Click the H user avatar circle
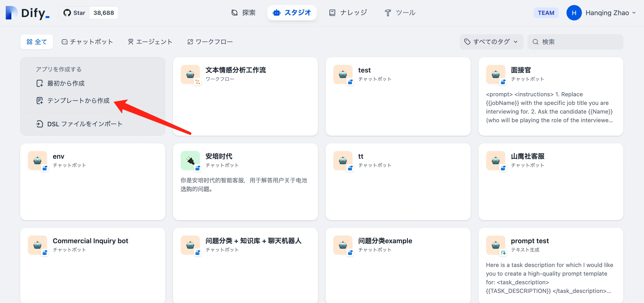The height and width of the screenshot is (303, 644). click(x=574, y=13)
